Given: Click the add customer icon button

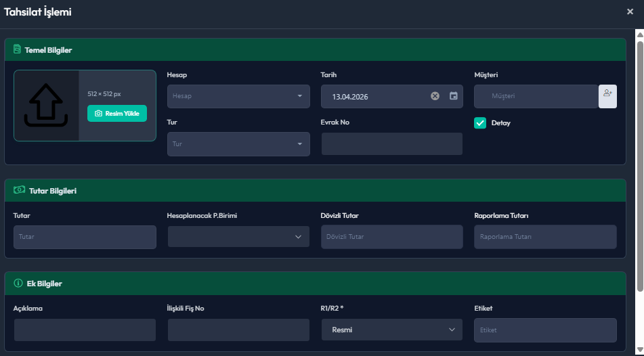Looking at the screenshot, I should pyautogui.click(x=607, y=96).
